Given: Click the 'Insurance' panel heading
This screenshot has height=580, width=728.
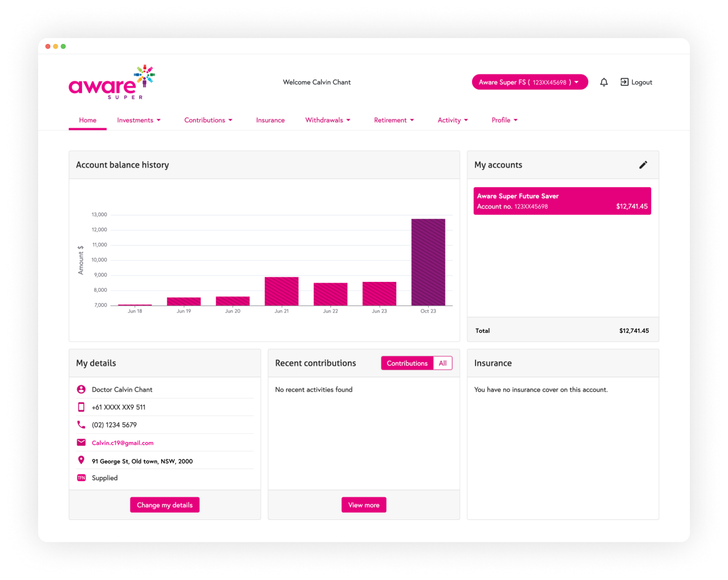Looking at the screenshot, I should (x=493, y=363).
